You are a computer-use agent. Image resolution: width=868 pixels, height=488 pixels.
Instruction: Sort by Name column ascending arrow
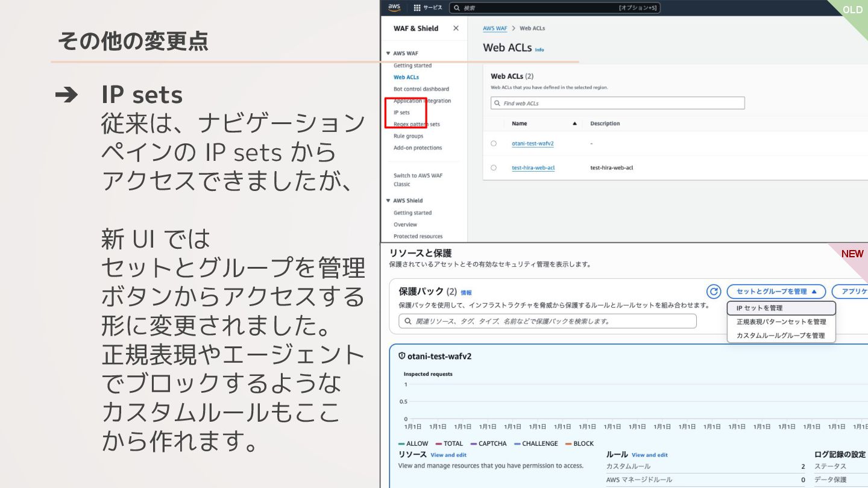[x=574, y=124]
